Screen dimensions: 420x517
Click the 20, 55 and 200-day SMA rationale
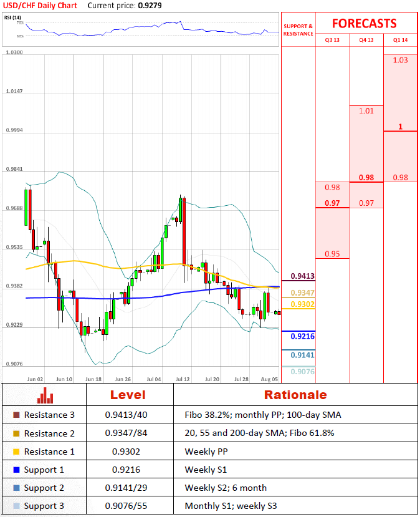(x=260, y=433)
